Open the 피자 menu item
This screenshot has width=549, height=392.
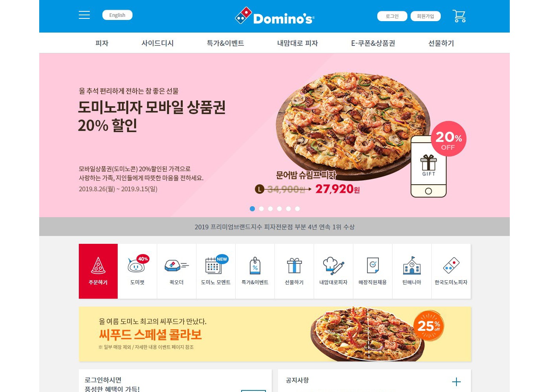pos(102,43)
